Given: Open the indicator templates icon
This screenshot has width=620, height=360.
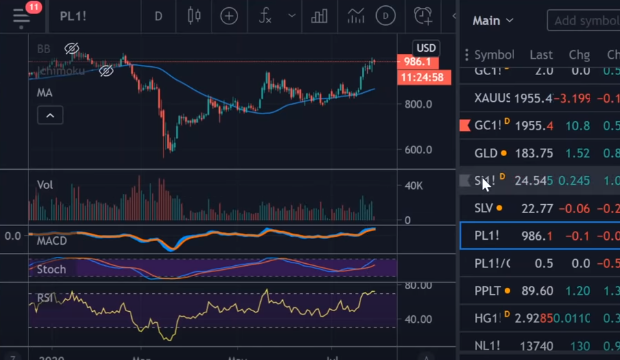Looking at the screenshot, I should click(x=356, y=16).
